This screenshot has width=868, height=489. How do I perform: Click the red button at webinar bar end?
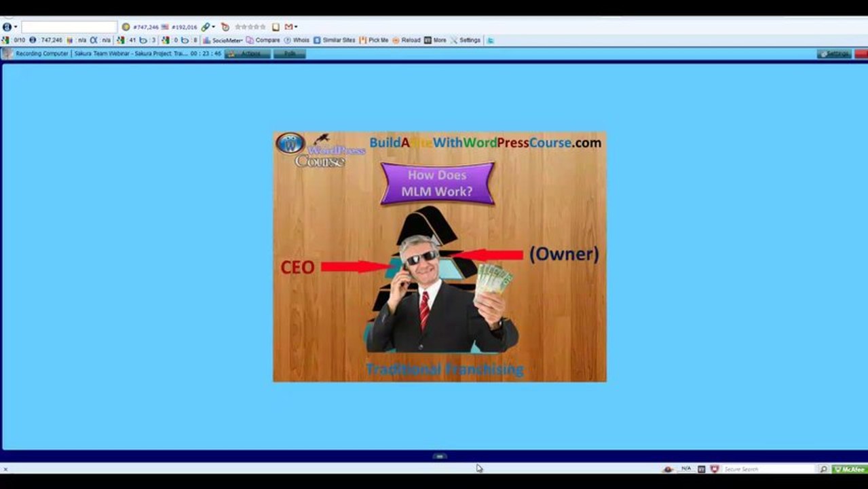tap(861, 54)
